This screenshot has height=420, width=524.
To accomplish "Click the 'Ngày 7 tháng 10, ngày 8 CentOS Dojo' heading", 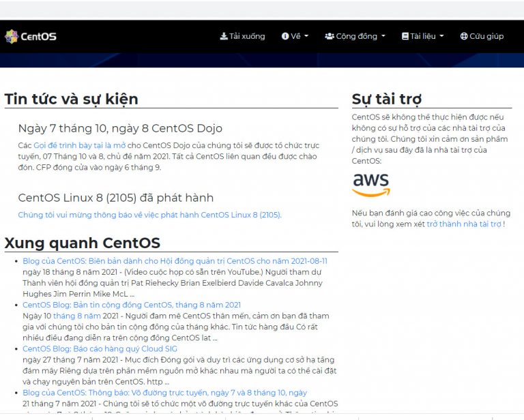I will (x=120, y=128).
